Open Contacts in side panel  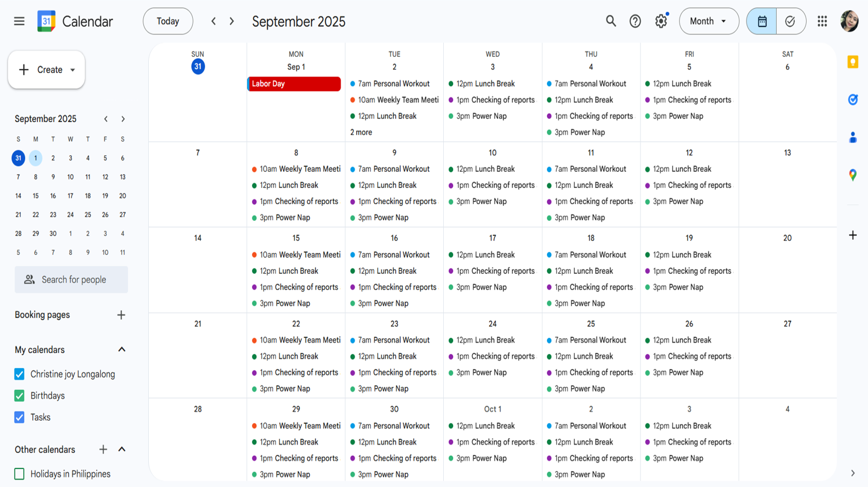[852, 137]
